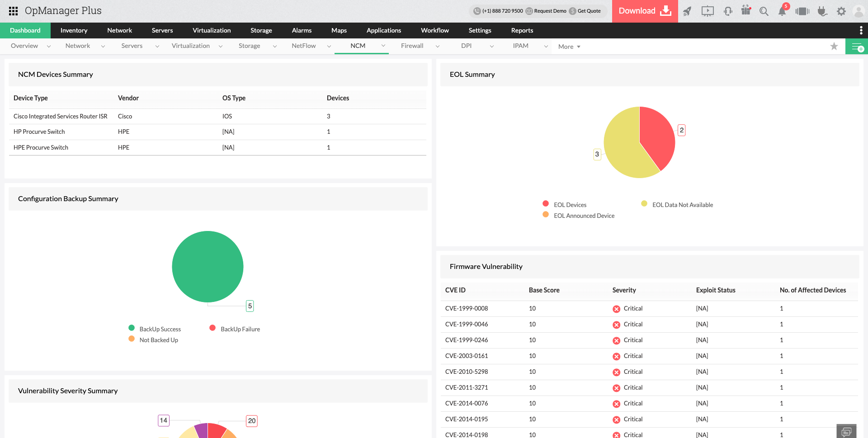Screen dimensions: 868x438
Task: Click the phone number link
Action: pos(498,11)
